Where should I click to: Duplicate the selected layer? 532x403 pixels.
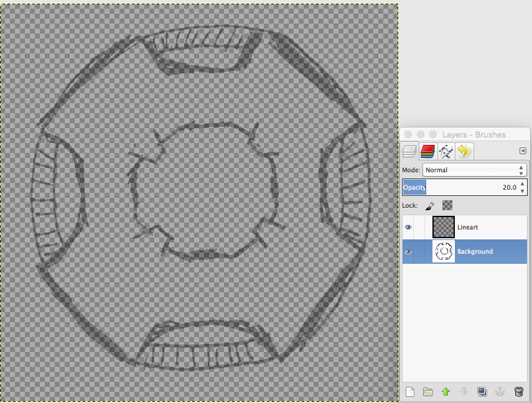(x=482, y=392)
